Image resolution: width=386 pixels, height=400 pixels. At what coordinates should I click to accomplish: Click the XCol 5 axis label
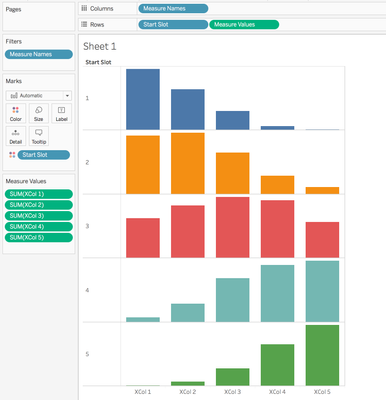tap(322, 392)
